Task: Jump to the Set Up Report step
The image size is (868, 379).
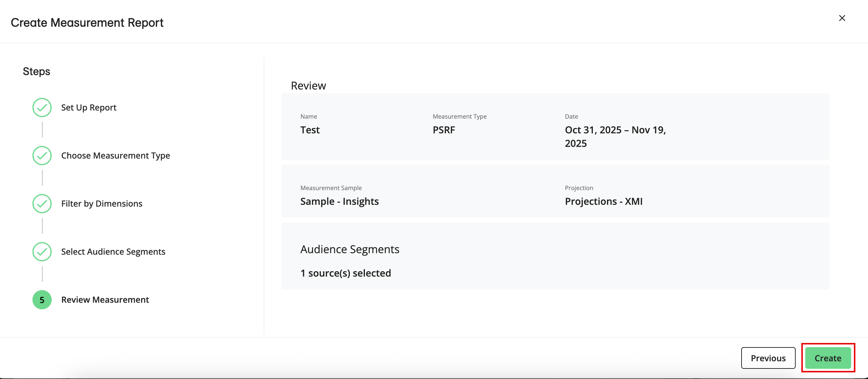Action: point(89,107)
